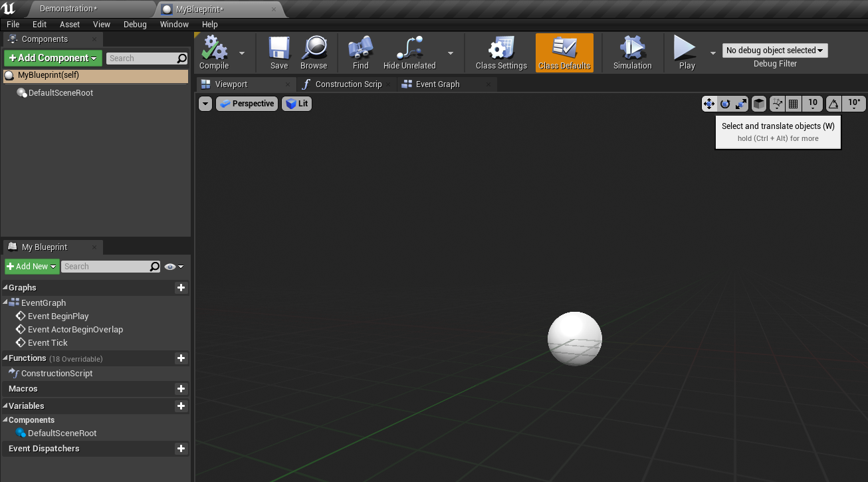This screenshot has height=482, width=868.
Task: Open the Window menu
Action: [174, 25]
